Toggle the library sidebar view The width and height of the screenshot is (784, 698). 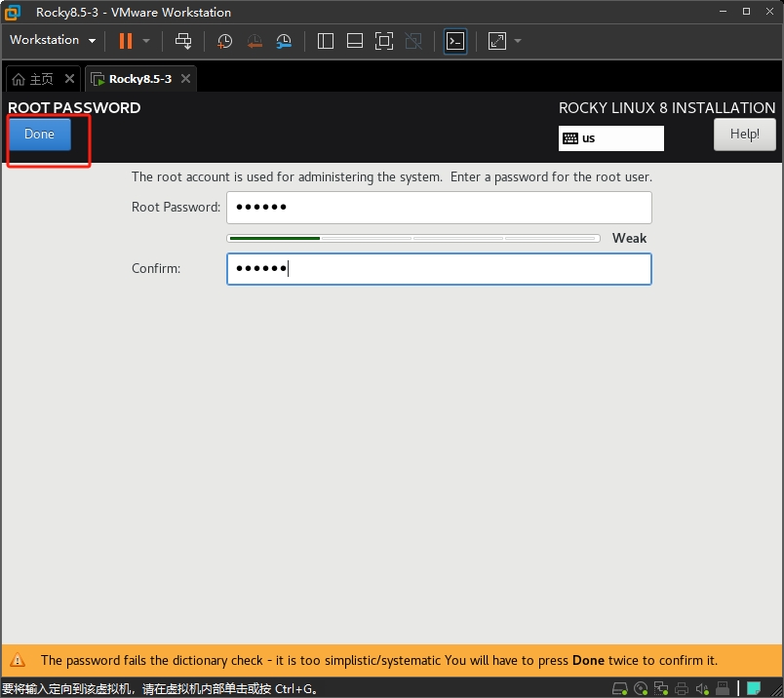tap(326, 41)
